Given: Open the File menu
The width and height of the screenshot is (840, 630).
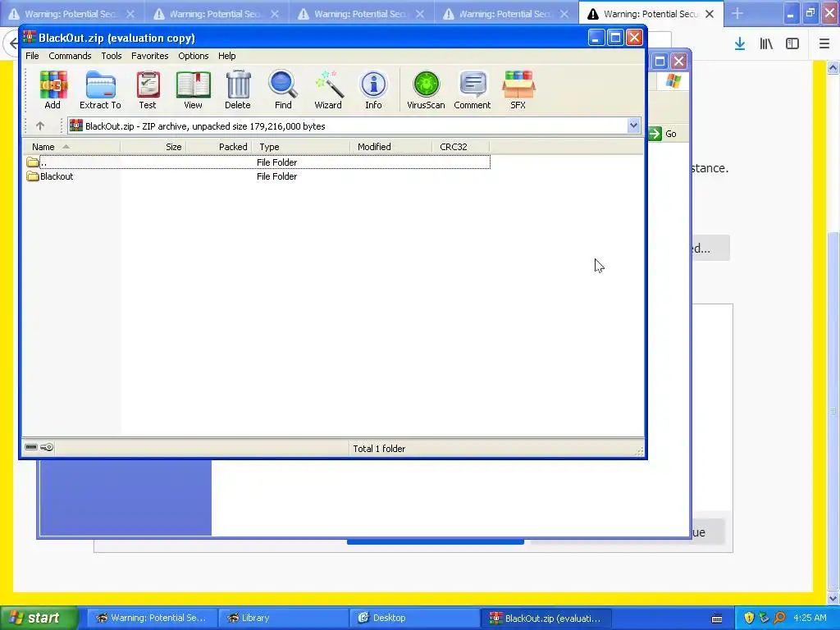Looking at the screenshot, I should point(32,56).
